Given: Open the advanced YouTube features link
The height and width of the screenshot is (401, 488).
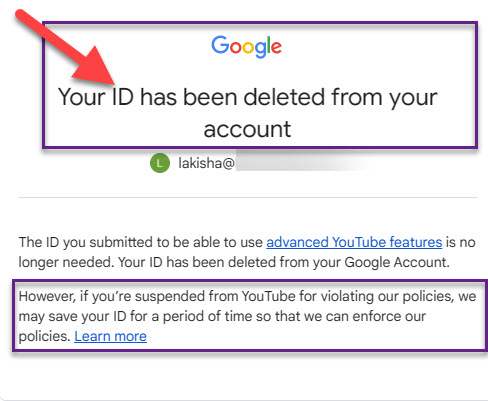Looking at the screenshot, I should tap(354, 242).
